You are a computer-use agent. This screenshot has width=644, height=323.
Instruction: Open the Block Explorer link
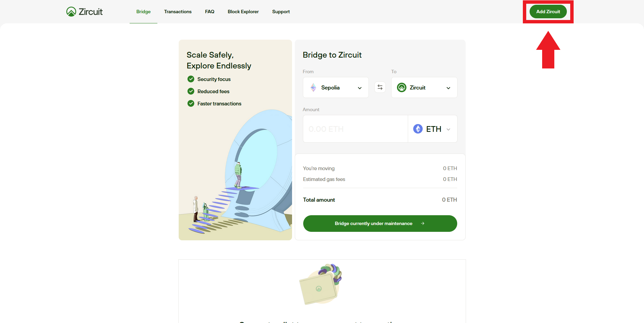tap(243, 12)
